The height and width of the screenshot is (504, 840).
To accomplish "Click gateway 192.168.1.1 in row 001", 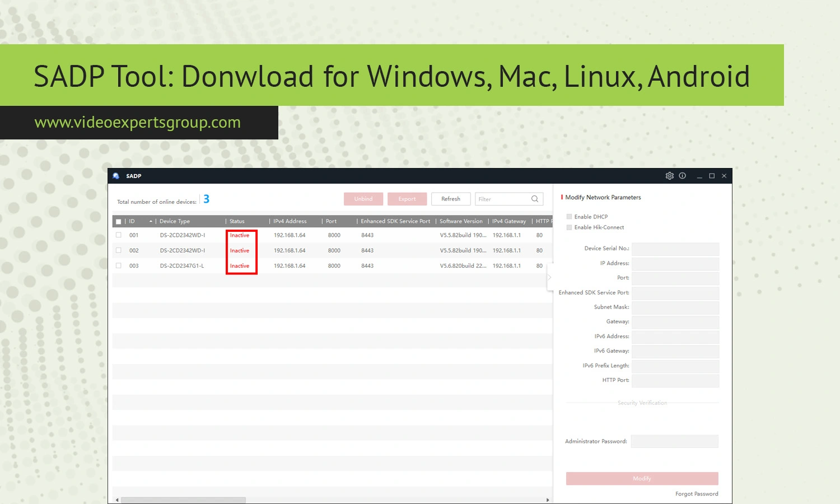I will (x=507, y=235).
